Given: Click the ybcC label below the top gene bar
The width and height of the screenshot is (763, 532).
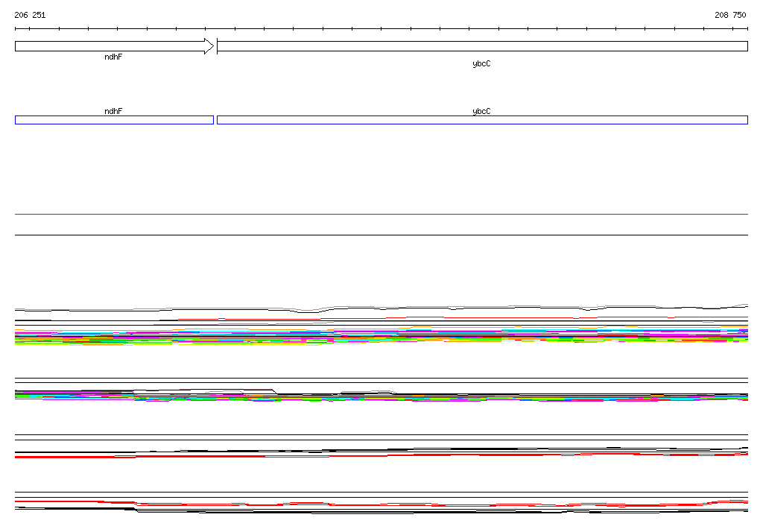Looking at the screenshot, I should pyautogui.click(x=481, y=64).
